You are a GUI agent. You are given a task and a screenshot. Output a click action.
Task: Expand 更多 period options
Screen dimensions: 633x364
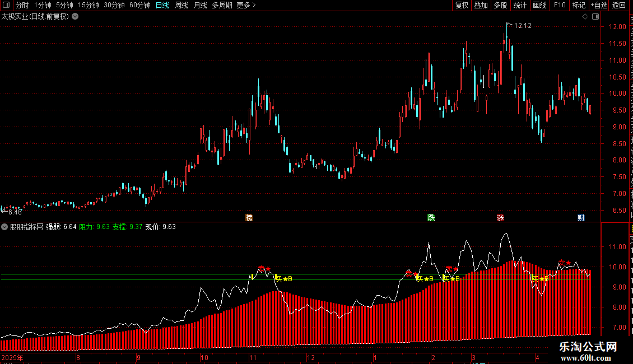pos(246,5)
